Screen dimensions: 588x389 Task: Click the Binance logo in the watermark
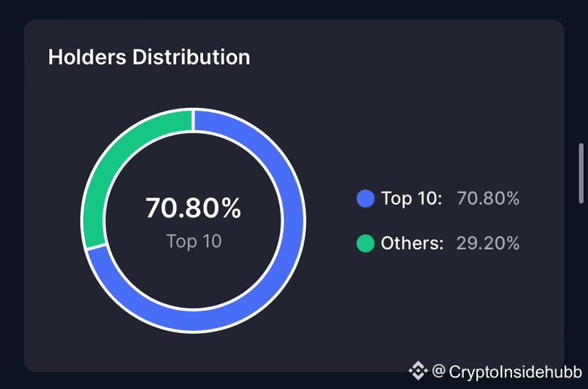pyautogui.click(x=418, y=371)
